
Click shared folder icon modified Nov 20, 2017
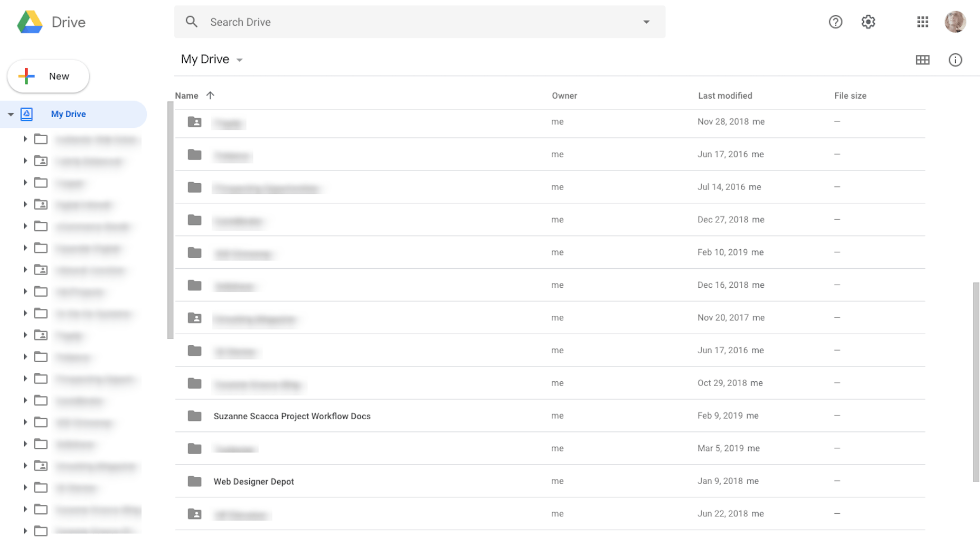(x=195, y=318)
